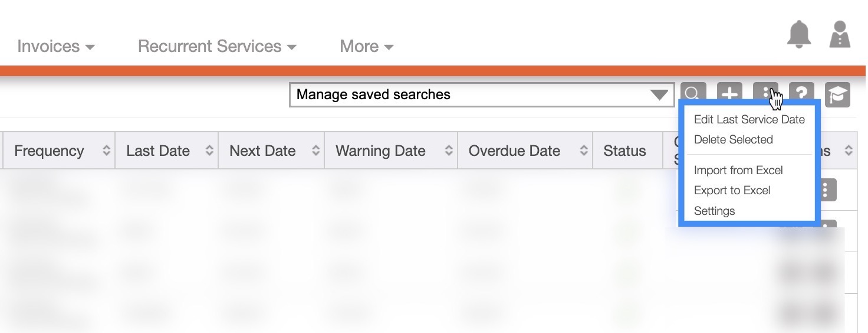Open Settings from the actions menu
The height and width of the screenshot is (333, 868).
click(x=714, y=211)
